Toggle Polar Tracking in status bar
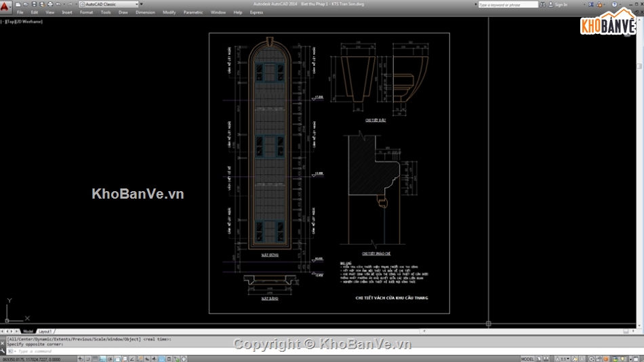 coord(110,359)
